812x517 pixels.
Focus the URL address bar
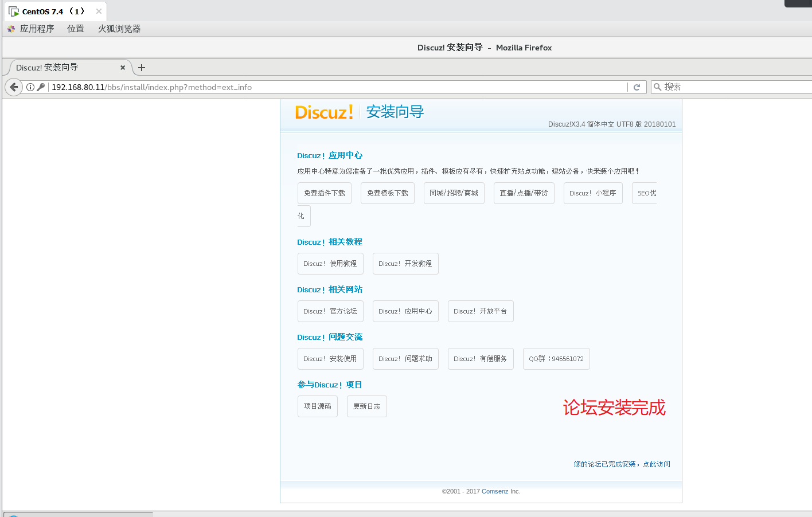(338, 87)
